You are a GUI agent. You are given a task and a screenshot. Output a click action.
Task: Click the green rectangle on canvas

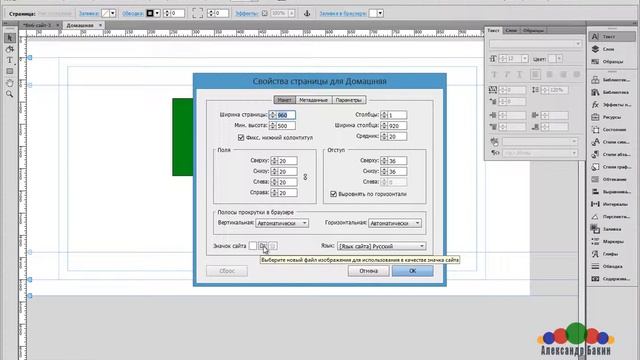182,137
